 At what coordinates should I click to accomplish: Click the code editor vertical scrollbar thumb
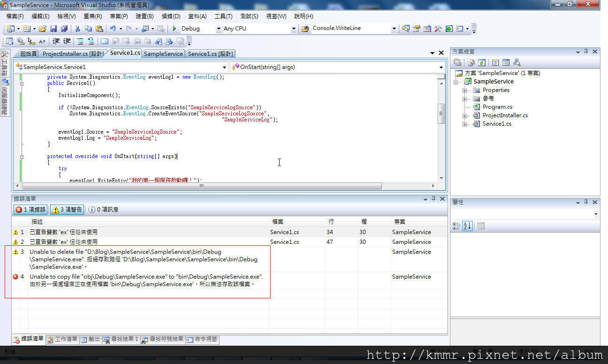(441, 114)
